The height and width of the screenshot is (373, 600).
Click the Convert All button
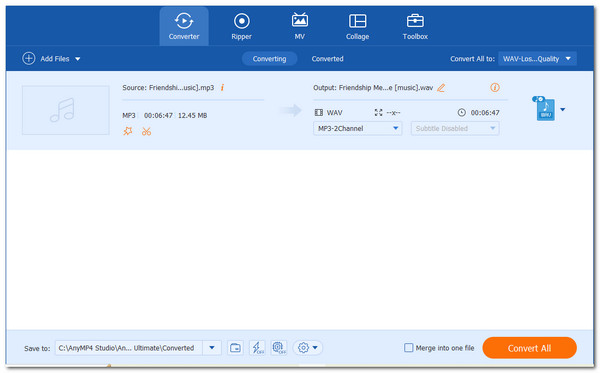point(529,348)
